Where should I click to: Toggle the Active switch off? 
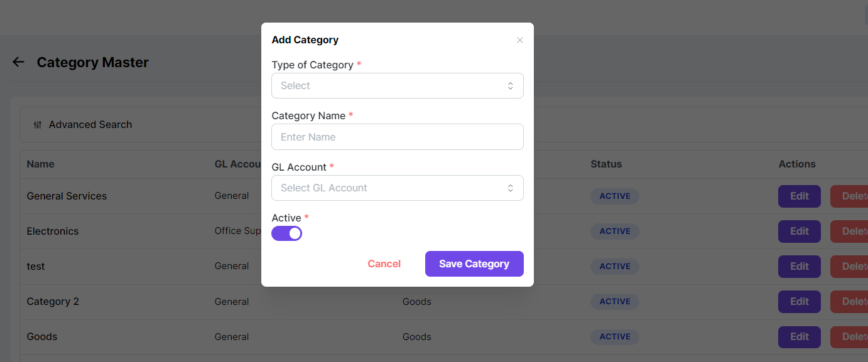click(x=287, y=233)
